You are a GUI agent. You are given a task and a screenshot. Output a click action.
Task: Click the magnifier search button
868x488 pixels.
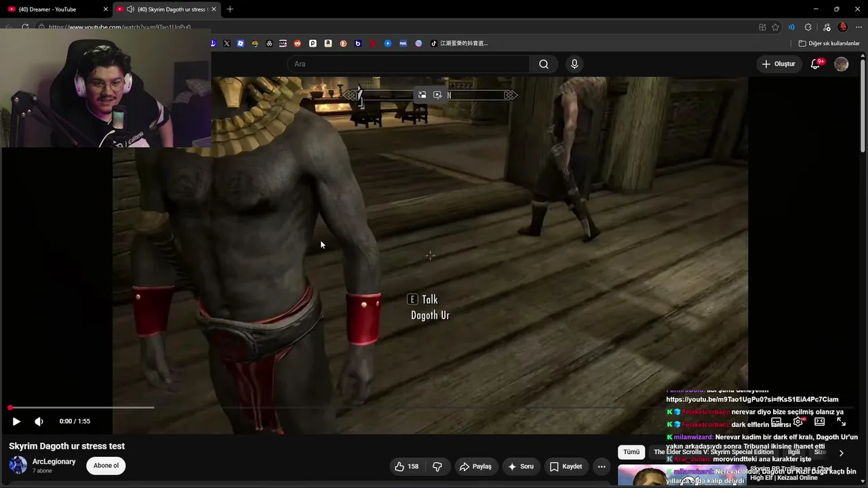click(x=544, y=64)
